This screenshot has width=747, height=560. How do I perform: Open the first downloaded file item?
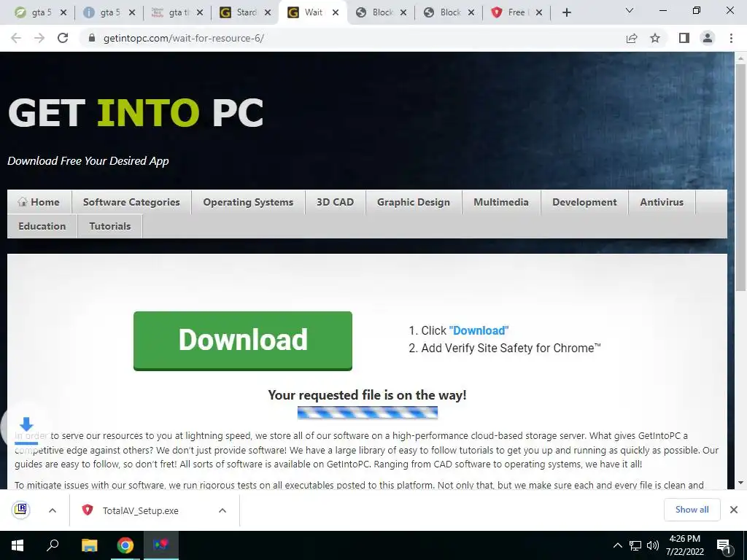click(21, 510)
